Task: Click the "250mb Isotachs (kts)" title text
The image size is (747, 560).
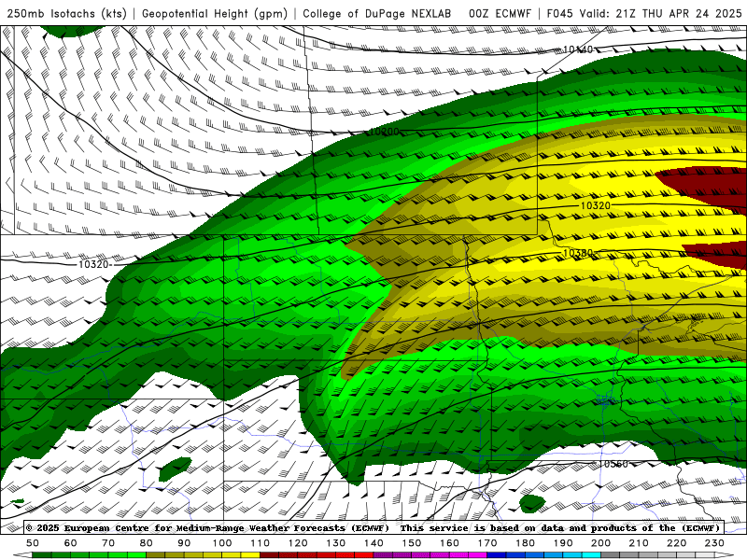Action: 67,14
